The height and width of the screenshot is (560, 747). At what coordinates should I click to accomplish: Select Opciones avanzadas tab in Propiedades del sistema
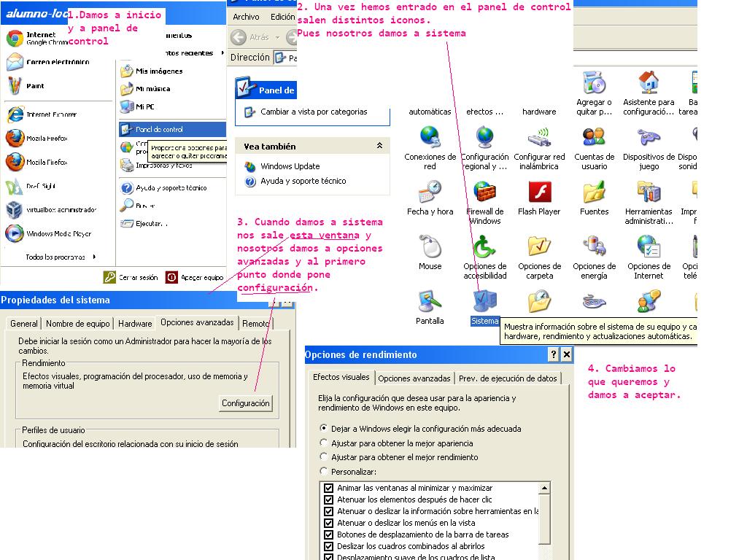197,322
